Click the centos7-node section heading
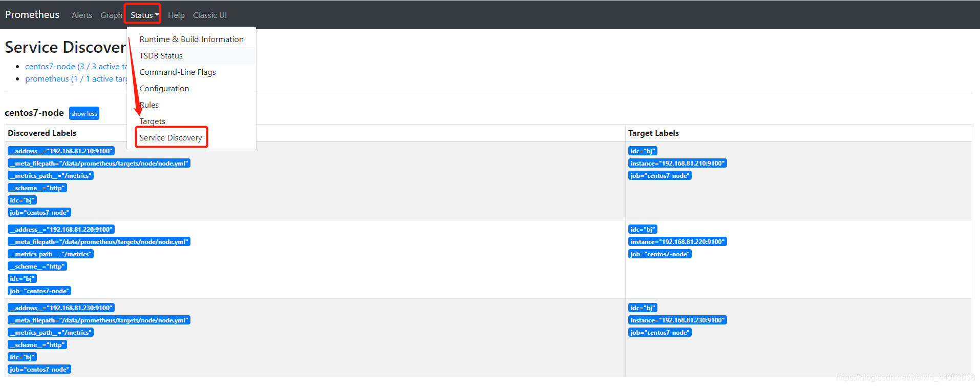 point(34,113)
